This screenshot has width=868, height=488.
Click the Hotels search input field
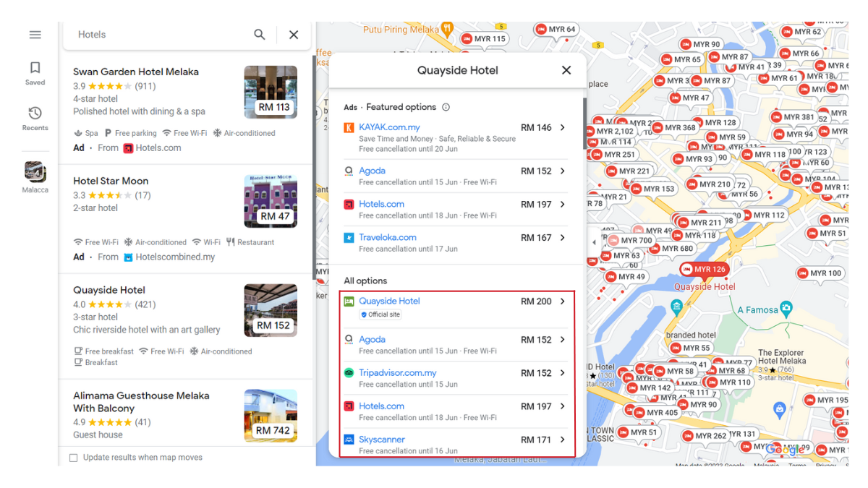[x=159, y=35]
